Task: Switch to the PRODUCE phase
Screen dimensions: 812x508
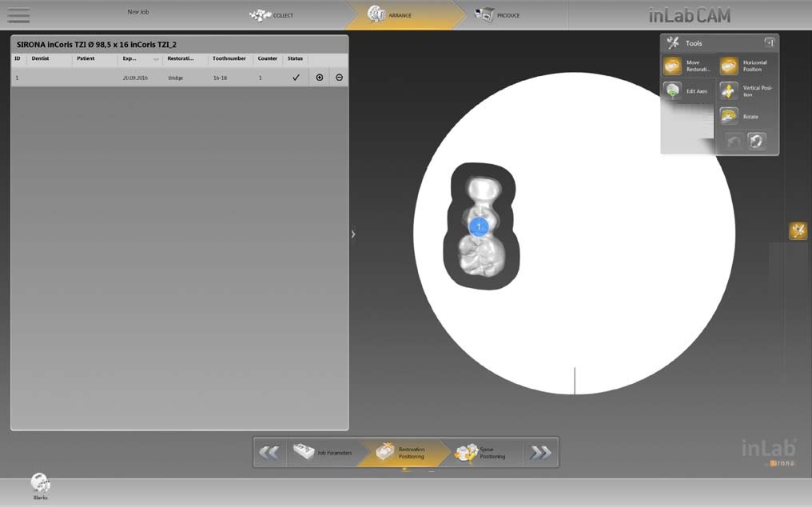Action: click(x=496, y=15)
